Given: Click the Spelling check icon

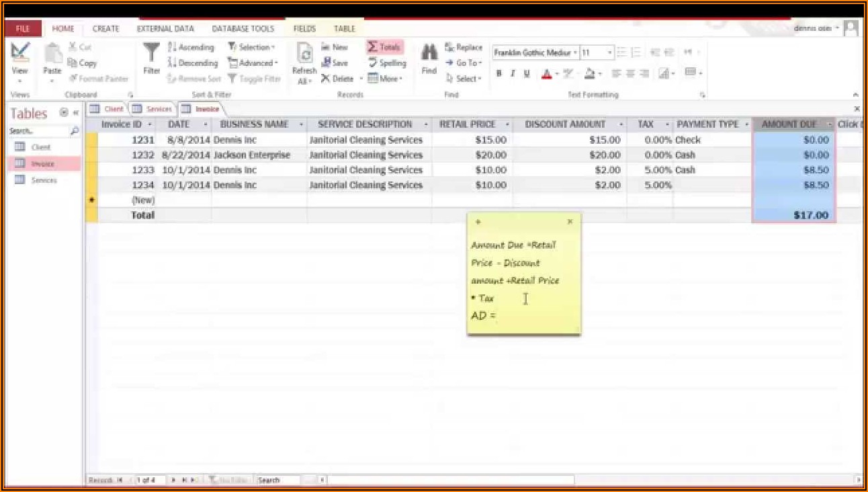Looking at the screenshot, I should click(x=387, y=63).
